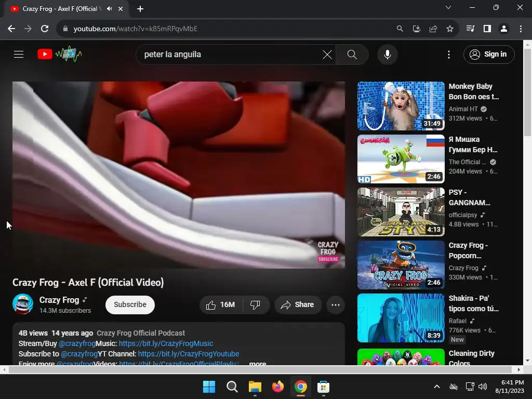Click the Sign in button
Image resolution: width=532 pixels, height=399 pixels.
(x=488, y=54)
